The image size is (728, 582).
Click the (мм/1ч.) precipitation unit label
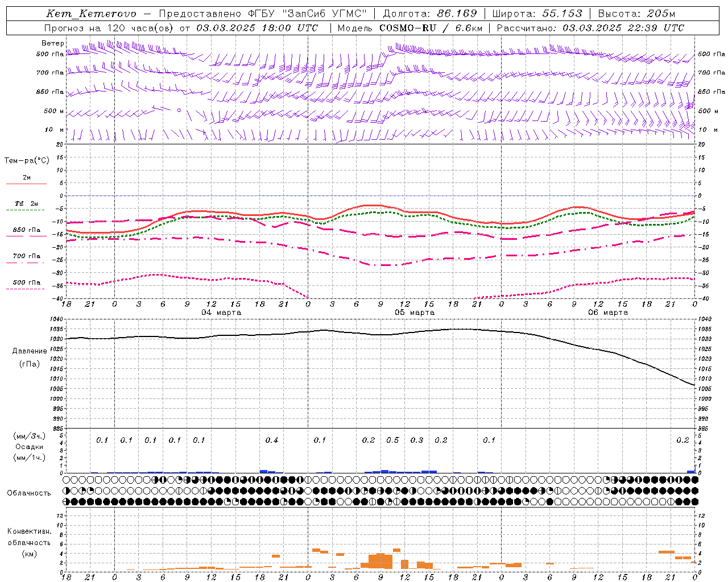coord(30,458)
